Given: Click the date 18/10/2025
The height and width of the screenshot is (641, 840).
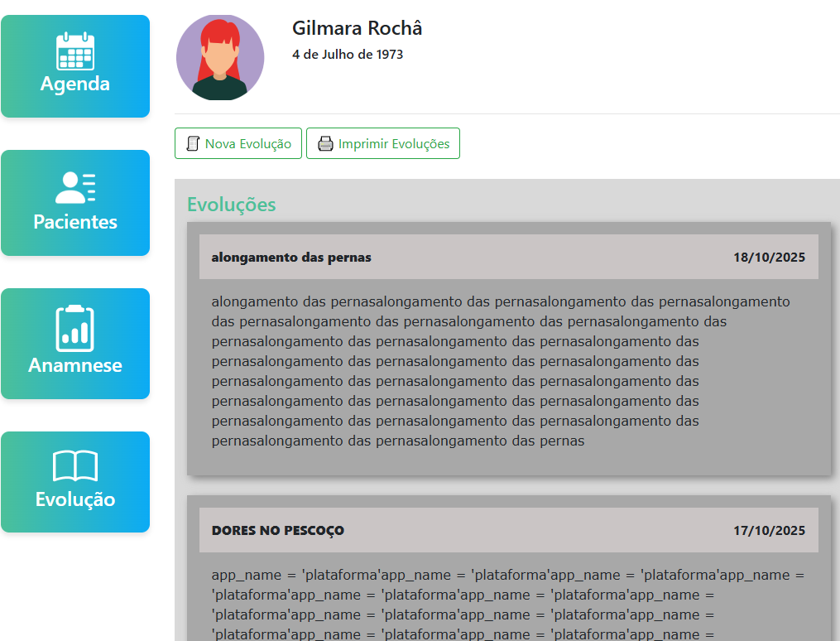Looking at the screenshot, I should coord(770,258).
